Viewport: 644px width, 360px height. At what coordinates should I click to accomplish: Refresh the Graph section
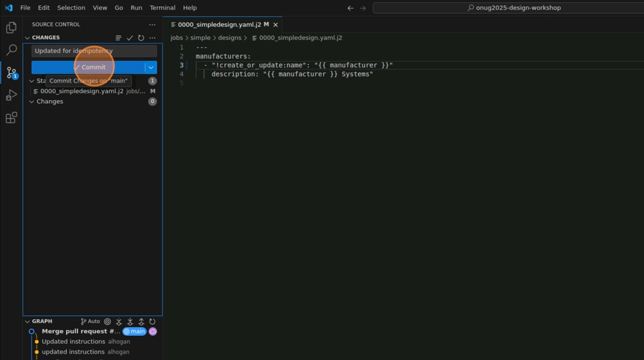click(x=152, y=321)
